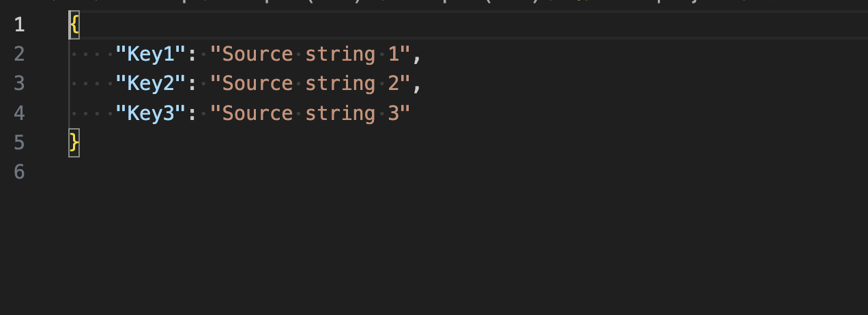Click the comma ending the Key1 line
868x315 pixels.
pos(417,56)
